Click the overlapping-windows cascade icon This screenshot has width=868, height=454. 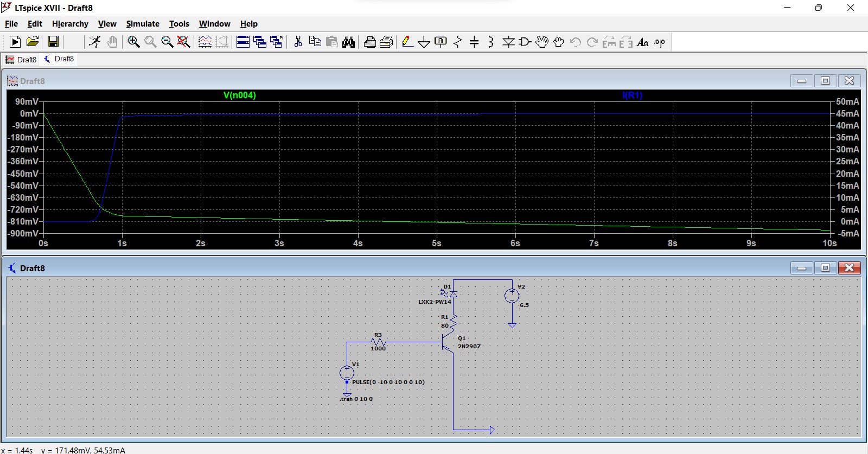pyautogui.click(x=260, y=42)
